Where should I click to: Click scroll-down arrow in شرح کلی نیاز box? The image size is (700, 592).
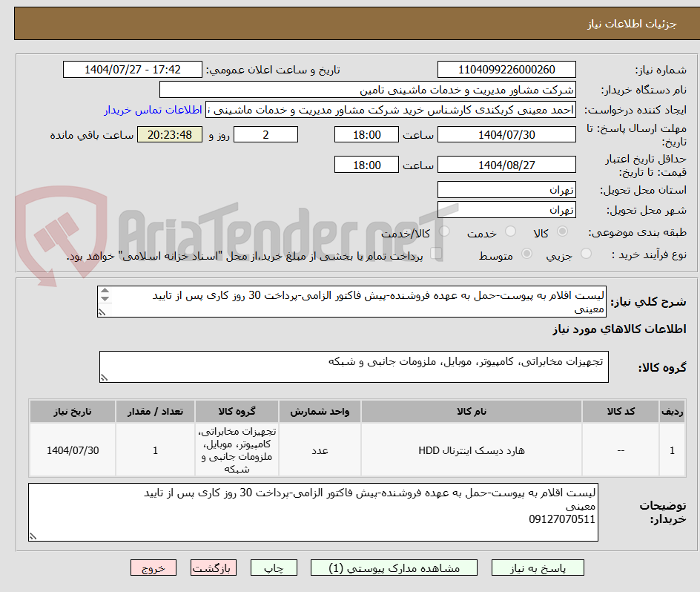[x=105, y=299]
